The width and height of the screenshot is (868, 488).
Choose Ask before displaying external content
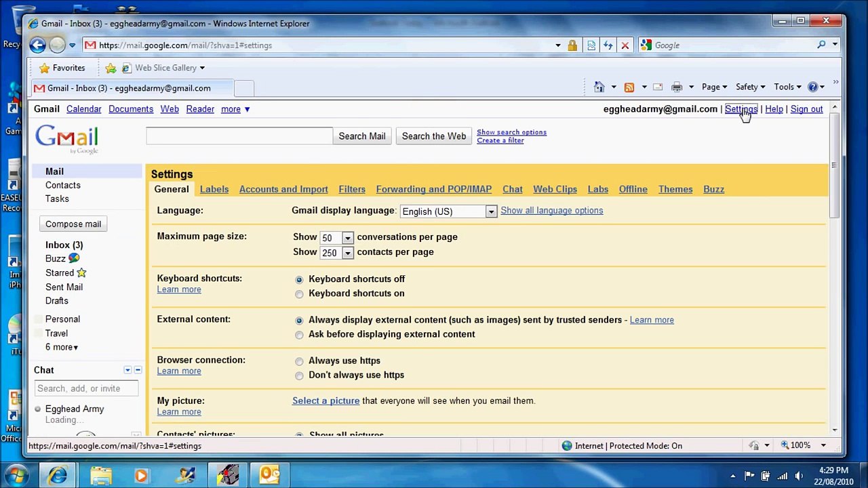click(x=299, y=335)
